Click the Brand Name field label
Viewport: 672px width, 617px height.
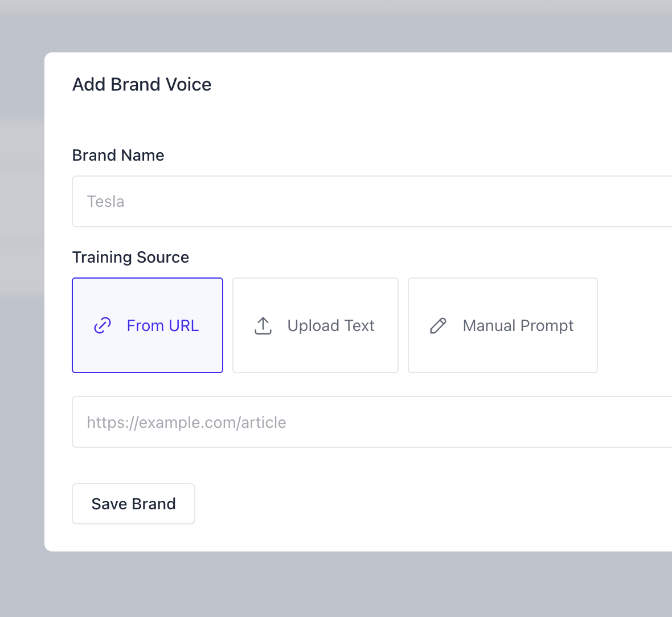tap(118, 155)
